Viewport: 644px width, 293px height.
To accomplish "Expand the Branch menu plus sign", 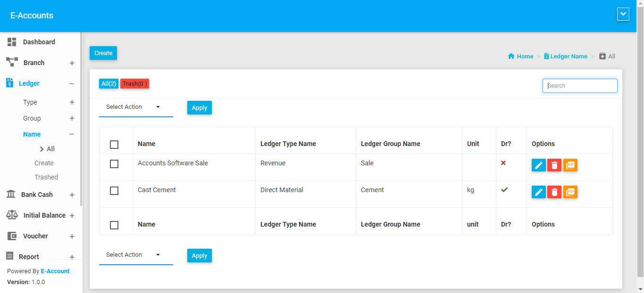I will click(x=72, y=63).
